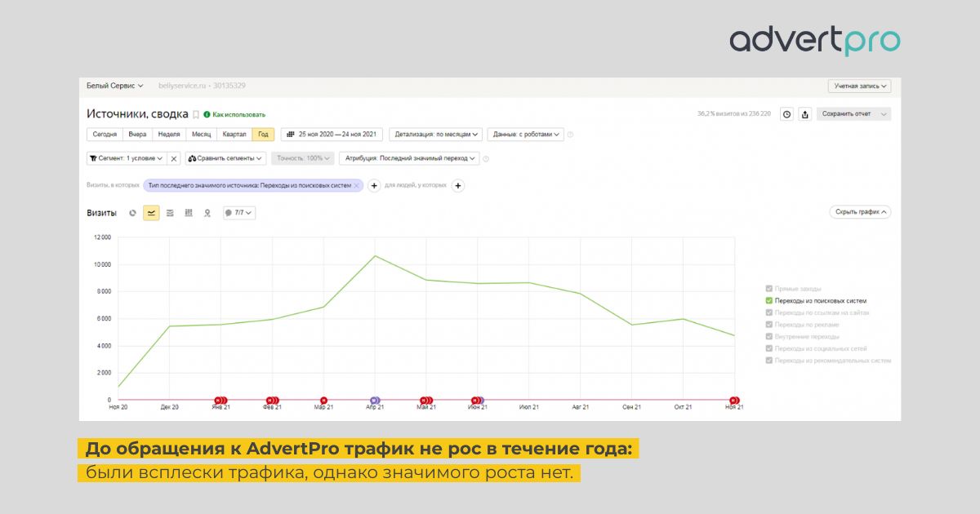Toggle Переходы по рекламе checkbox
Screen dimensions: 980x514
click(769, 325)
